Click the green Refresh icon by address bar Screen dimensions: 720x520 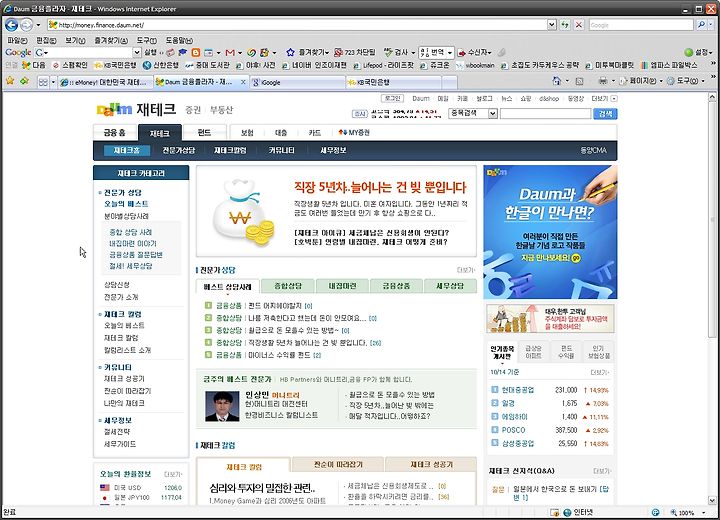tap(565, 25)
